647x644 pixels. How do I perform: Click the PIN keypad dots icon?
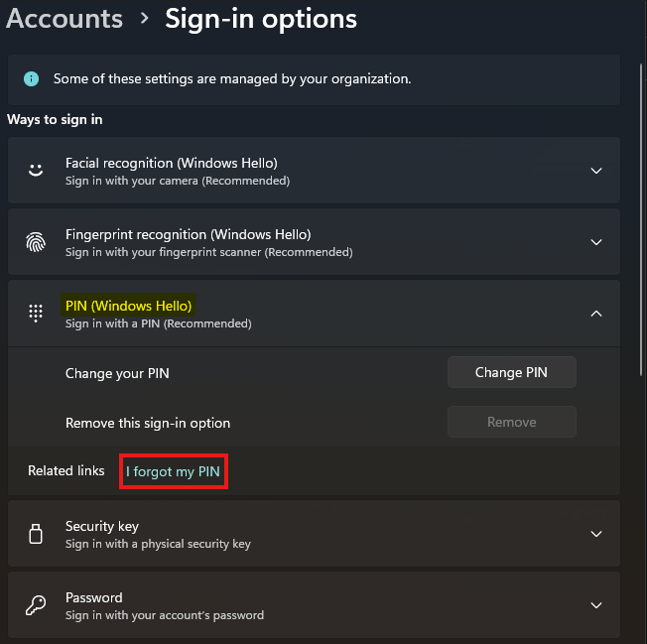pyautogui.click(x=36, y=314)
